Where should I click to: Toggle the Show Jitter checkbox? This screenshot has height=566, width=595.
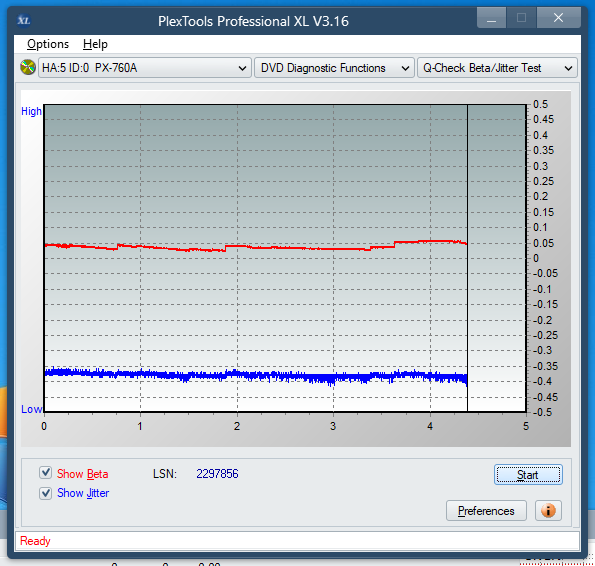(46, 493)
